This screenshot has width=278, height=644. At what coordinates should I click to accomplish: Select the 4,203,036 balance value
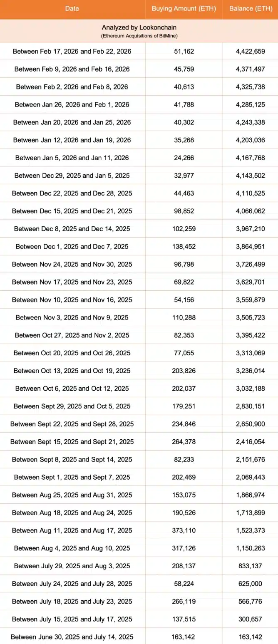tap(250, 140)
